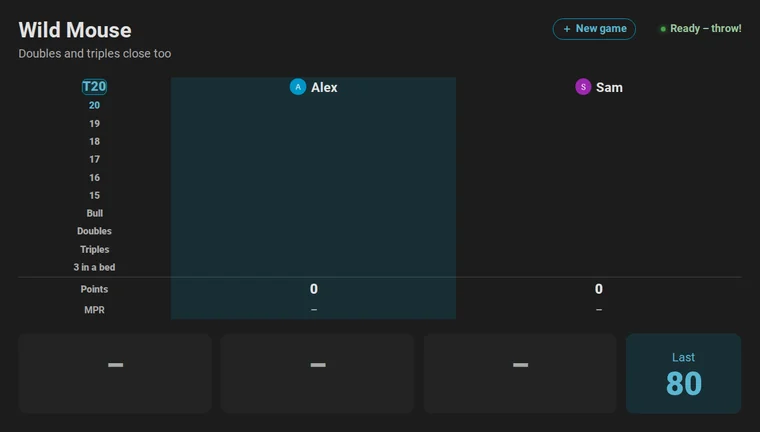Click Sam's MPR dash value
The image size is (760, 432).
coord(599,309)
